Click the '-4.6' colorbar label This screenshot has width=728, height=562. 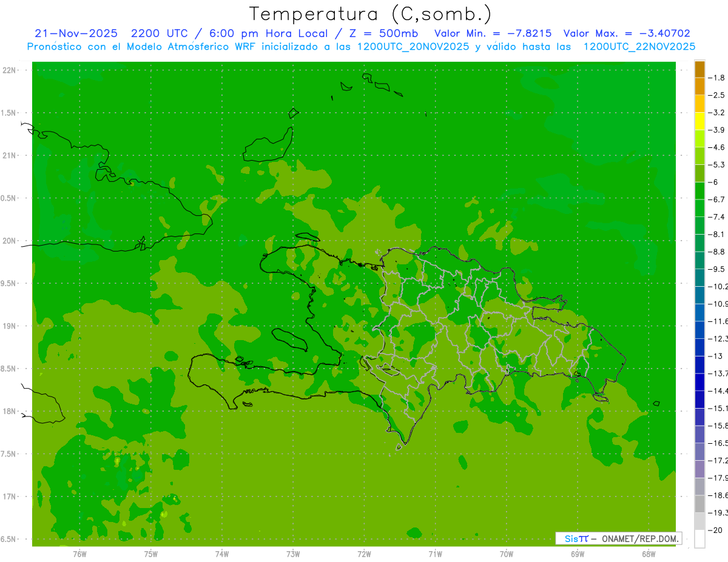click(x=716, y=147)
